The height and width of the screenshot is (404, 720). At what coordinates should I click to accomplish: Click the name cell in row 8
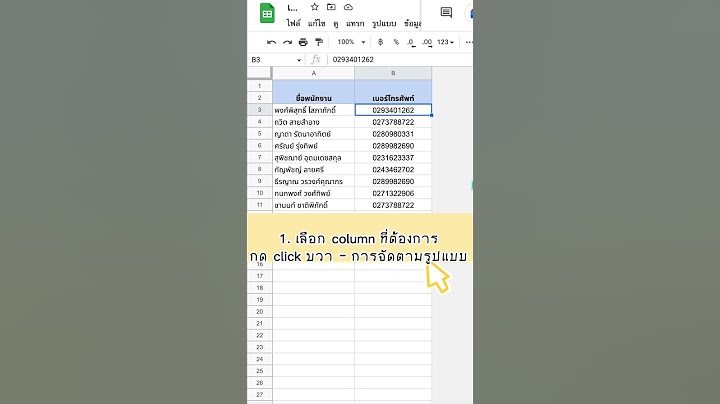(314, 169)
